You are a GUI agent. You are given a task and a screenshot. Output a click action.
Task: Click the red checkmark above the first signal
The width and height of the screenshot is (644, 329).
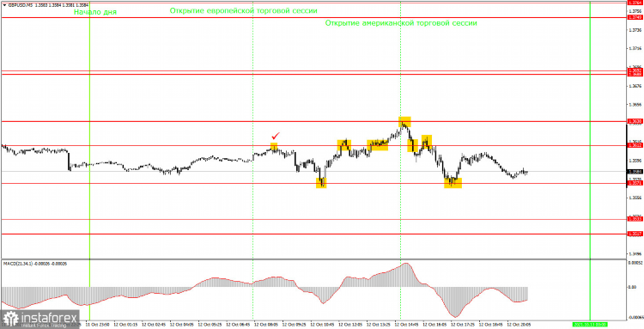click(x=276, y=136)
